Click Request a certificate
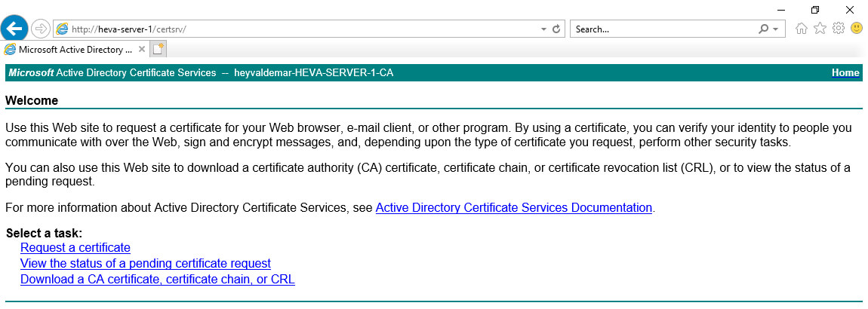The image size is (868, 309). pos(75,248)
